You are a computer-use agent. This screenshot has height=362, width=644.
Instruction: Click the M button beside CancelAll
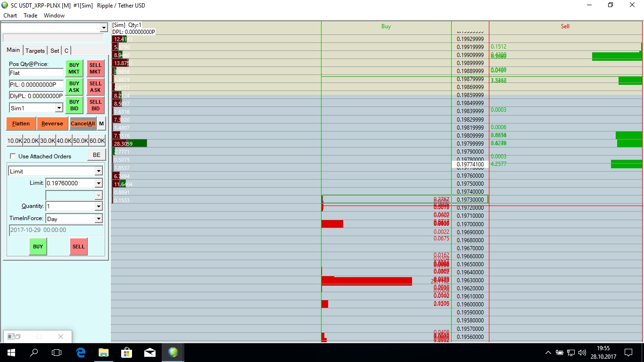tap(101, 123)
